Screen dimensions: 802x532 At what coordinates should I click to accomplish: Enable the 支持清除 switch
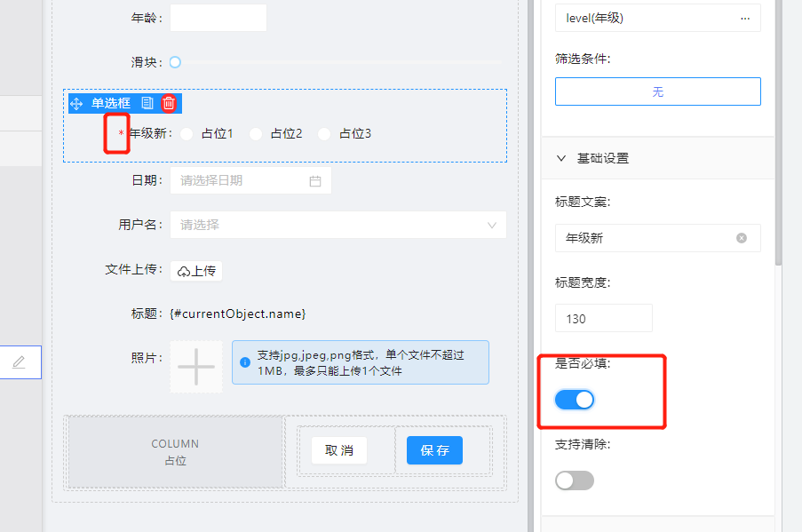click(x=575, y=480)
